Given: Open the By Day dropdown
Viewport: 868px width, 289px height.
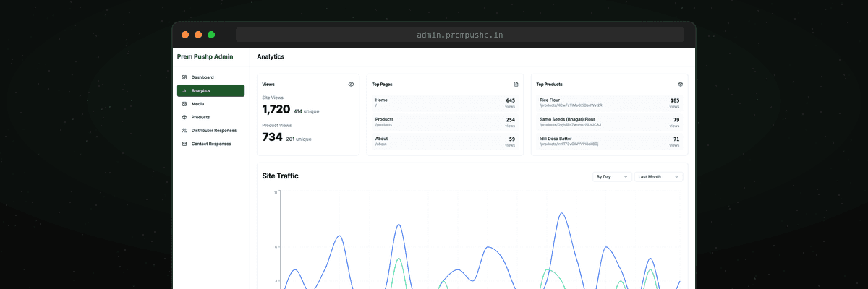Looking at the screenshot, I should pyautogui.click(x=611, y=176).
